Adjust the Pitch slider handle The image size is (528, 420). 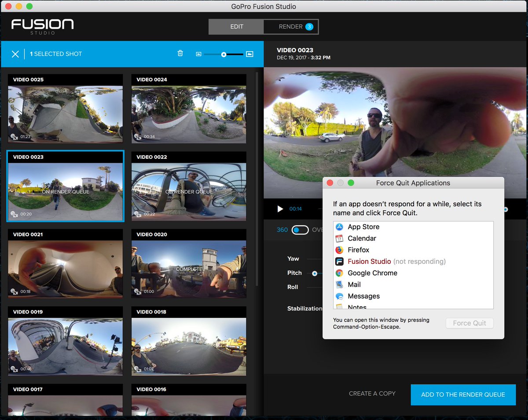tap(315, 273)
